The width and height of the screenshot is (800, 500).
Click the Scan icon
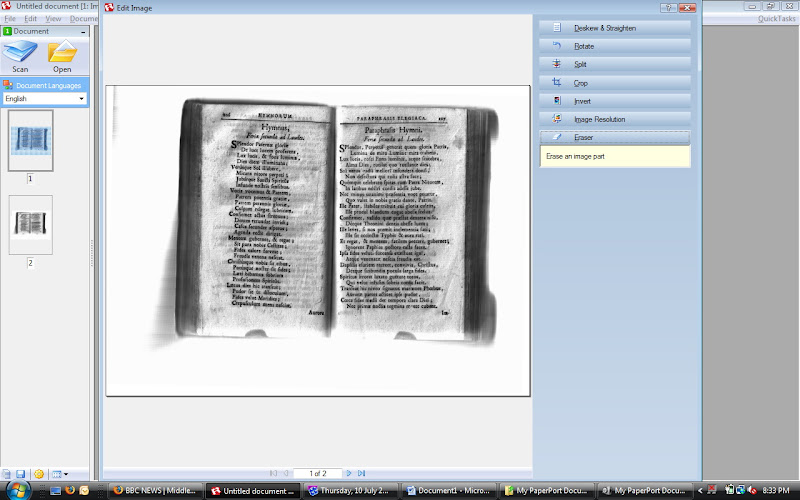(x=20, y=55)
